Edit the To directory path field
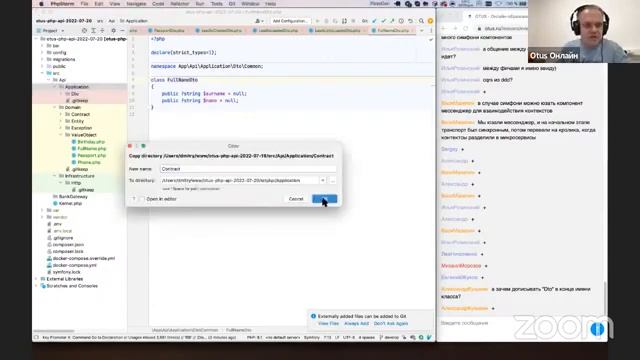Viewport: 640px width, 360px height. tap(239, 180)
